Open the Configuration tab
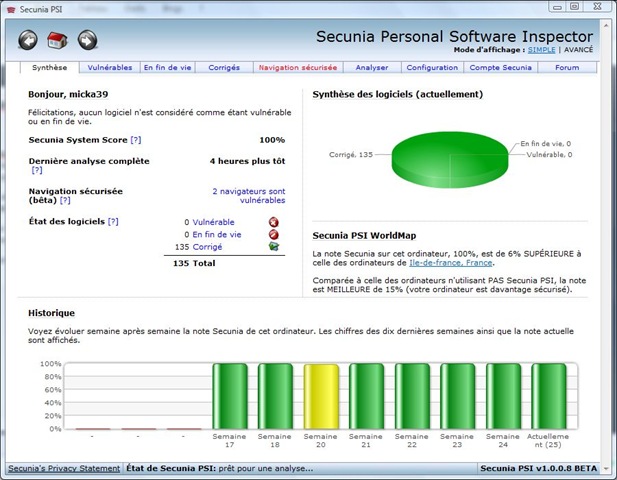The width and height of the screenshot is (617, 480). (x=432, y=68)
